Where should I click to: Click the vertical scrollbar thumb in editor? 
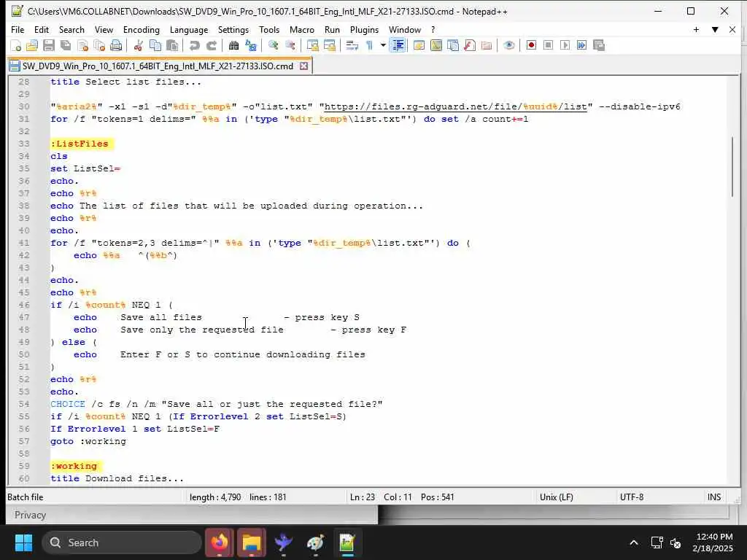click(x=734, y=167)
